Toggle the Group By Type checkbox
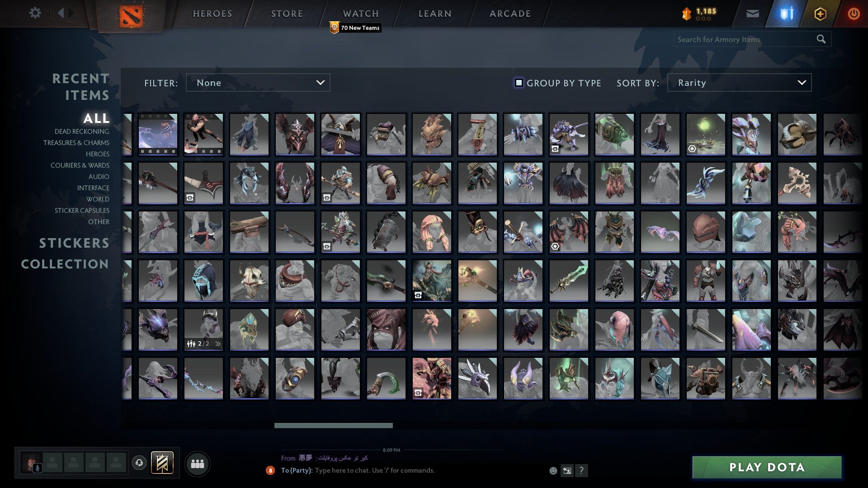This screenshot has width=868, height=488. [x=518, y=82]
